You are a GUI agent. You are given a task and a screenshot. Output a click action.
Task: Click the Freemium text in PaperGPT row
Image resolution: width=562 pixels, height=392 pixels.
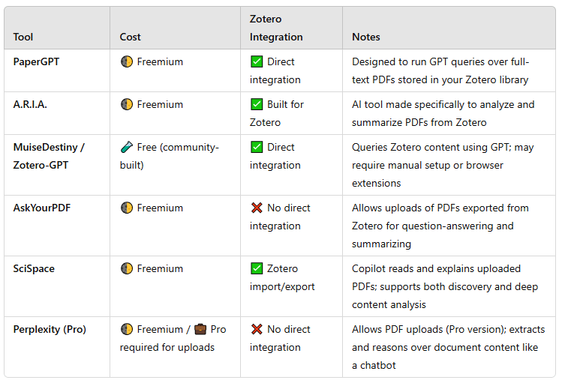pyautogui.click(x=160, y=61)
